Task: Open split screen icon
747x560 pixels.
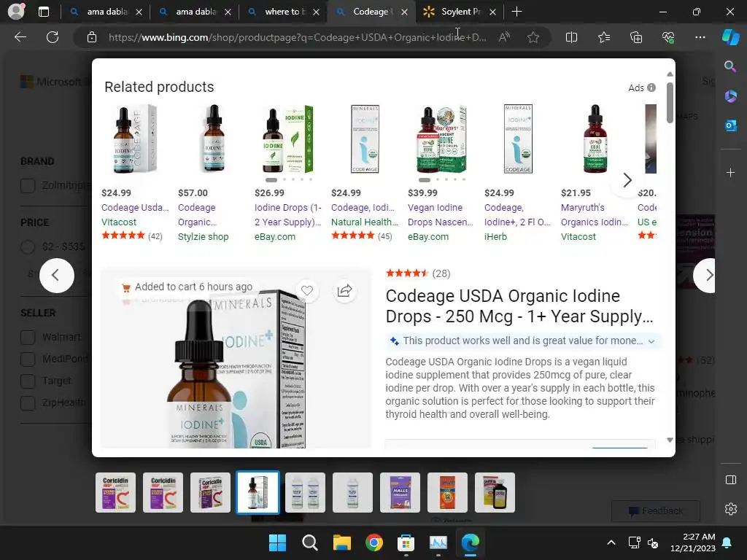Action: click(571, 37)
